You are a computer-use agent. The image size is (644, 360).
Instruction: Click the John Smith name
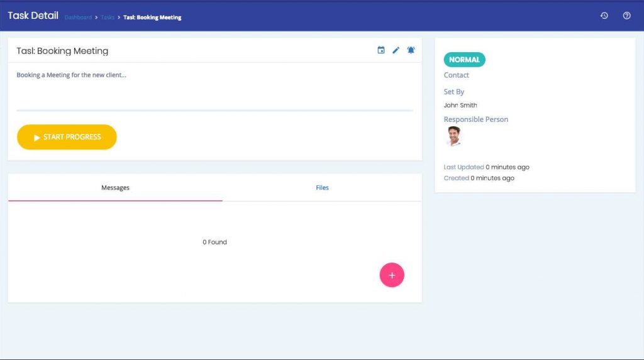[x=460, y=106]
